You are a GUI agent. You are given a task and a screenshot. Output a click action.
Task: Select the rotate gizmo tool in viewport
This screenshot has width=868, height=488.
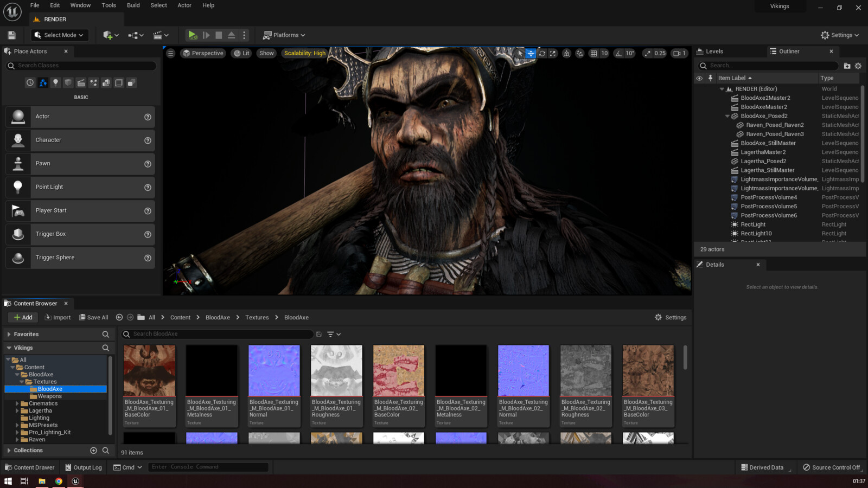(x=542, y=53)
